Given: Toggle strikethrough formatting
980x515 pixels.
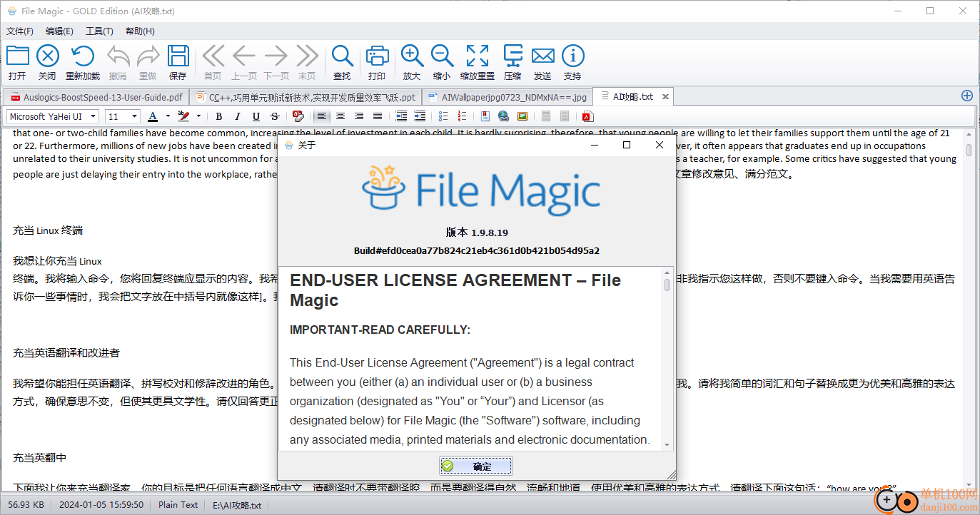Looking at the screenshot, I should point(275,116).
